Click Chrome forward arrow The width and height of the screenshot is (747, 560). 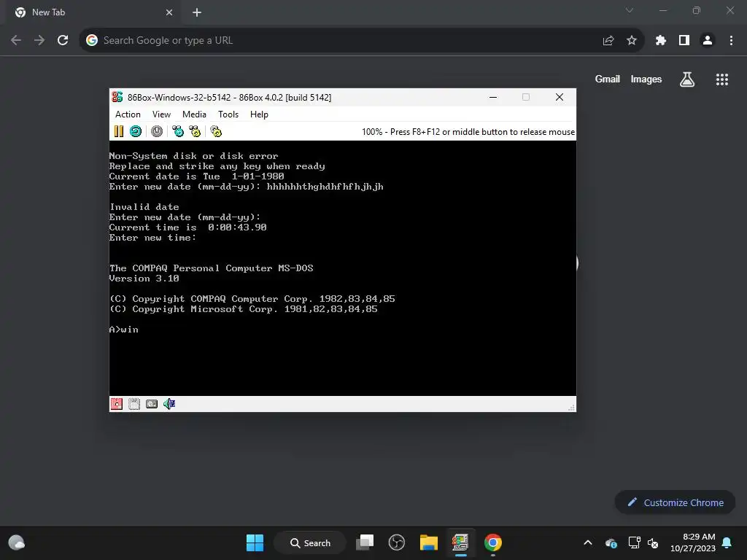39,41
